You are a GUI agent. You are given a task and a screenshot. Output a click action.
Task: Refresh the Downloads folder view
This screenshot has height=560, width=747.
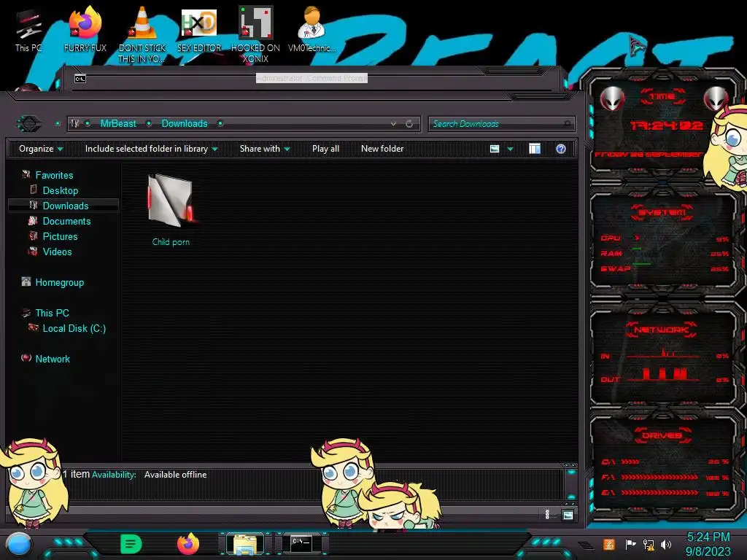point(409,124)
